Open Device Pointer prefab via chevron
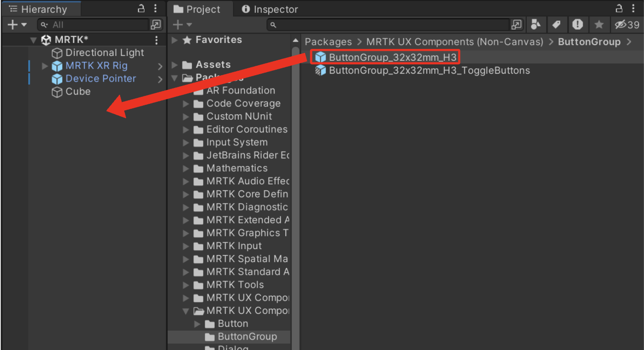 (160, 79)
